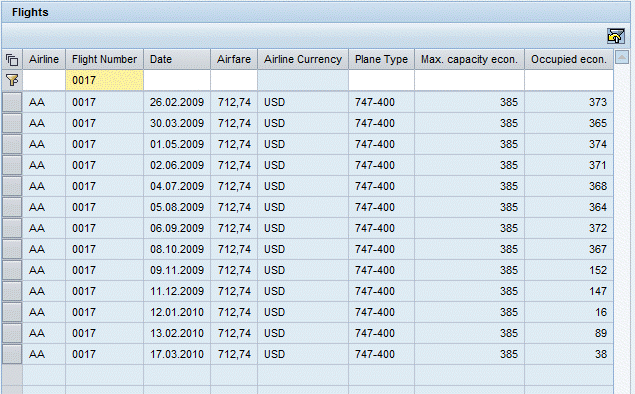Select the row dated 12.01.2010 via its selector
Image resolution: width=635 pixels, height=394 pixels.
12,312
